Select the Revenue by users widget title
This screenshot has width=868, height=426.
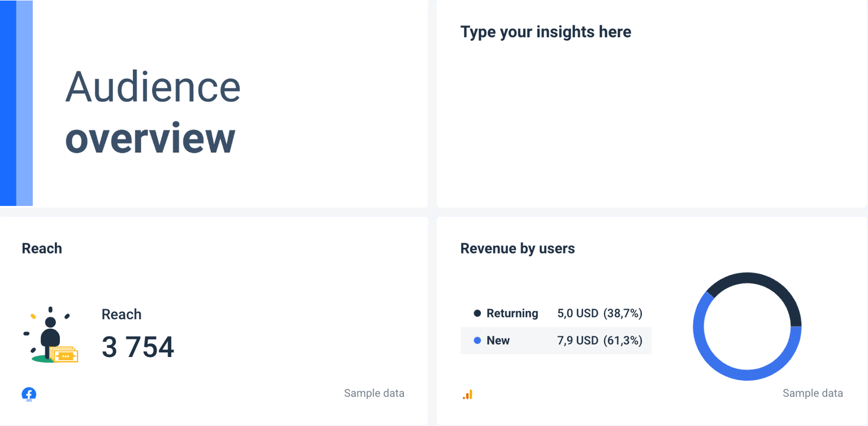point(518,248)
